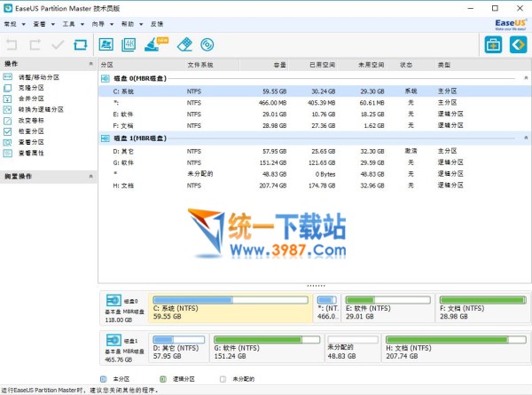Image resolution: width=532 pixels, height=395 pixels.
Task: Click the Disk 1 icon in disk map
Action: point(113,340)
